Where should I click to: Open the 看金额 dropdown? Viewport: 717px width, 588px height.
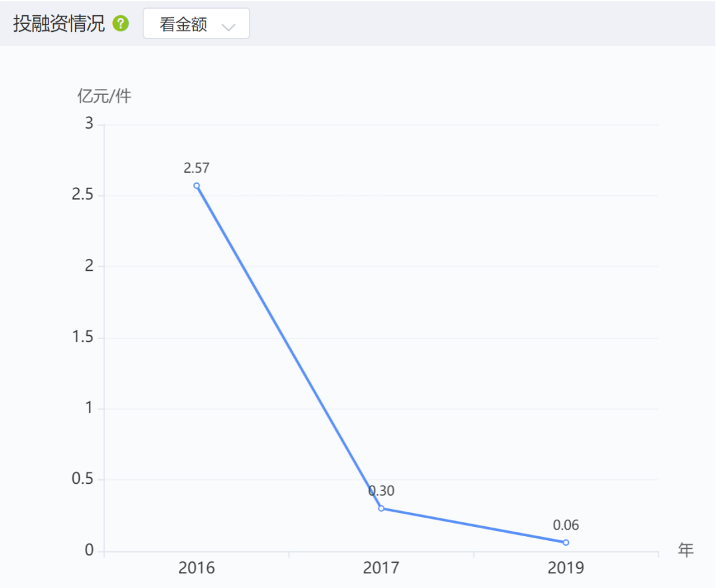coord(196,24)
